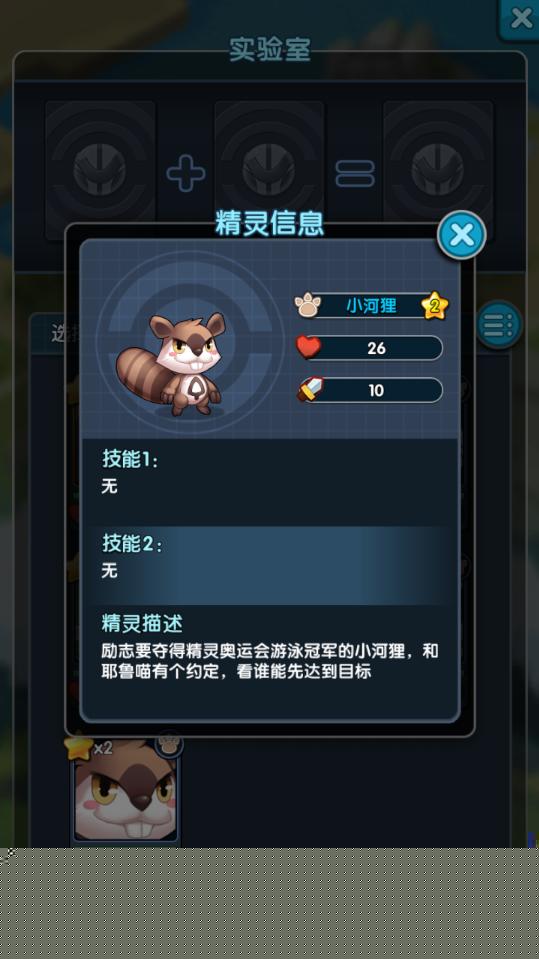The width and height of the screenshot is (539, 959).
Task: Select the 技能1 skill row
Action: pos(270,482)
